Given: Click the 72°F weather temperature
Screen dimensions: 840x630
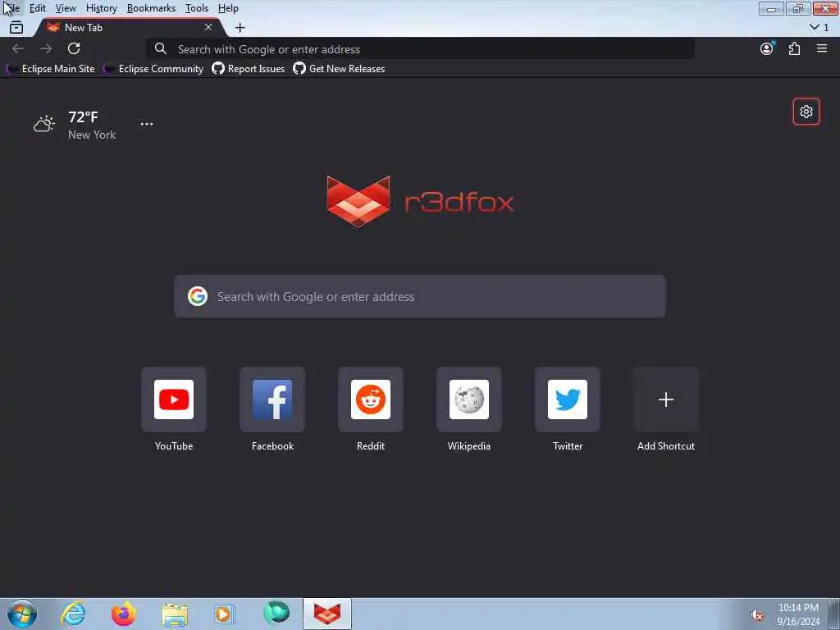Looking at the screenshot, I should coord(83,116).
